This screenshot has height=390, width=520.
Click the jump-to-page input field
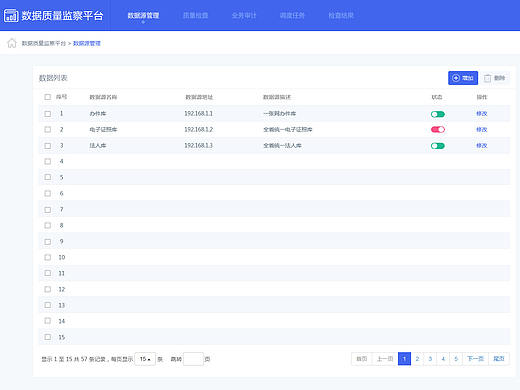(193, 359)
